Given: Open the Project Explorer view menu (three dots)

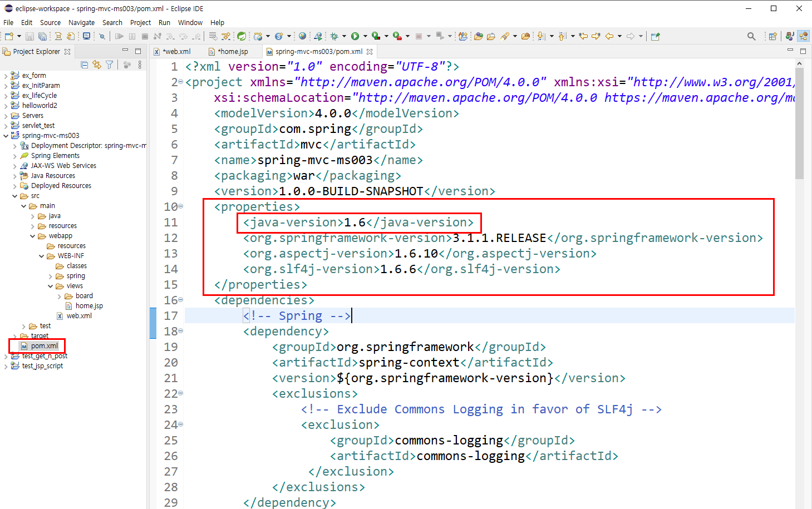Looking at the screenshot, I should click(x=140, y=65).
